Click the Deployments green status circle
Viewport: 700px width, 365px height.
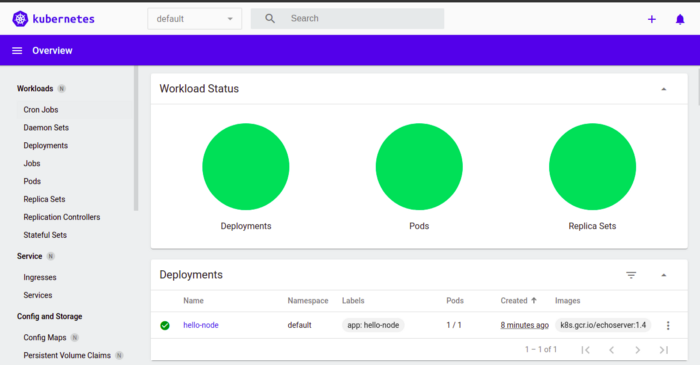pyautogui.click(x=246, y=166)
